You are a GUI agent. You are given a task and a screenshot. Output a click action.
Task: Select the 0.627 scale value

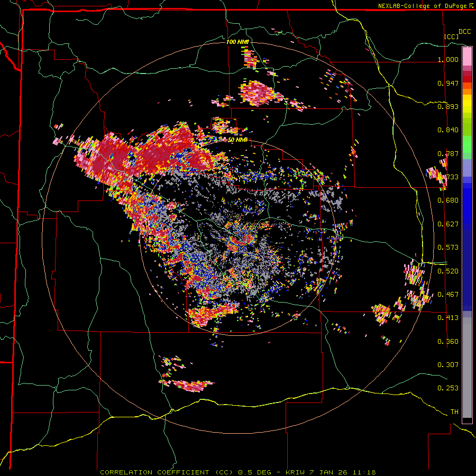point(448,224)
